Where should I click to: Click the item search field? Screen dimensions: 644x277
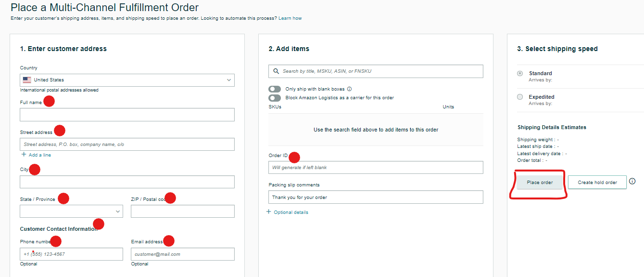pos(376,71)
